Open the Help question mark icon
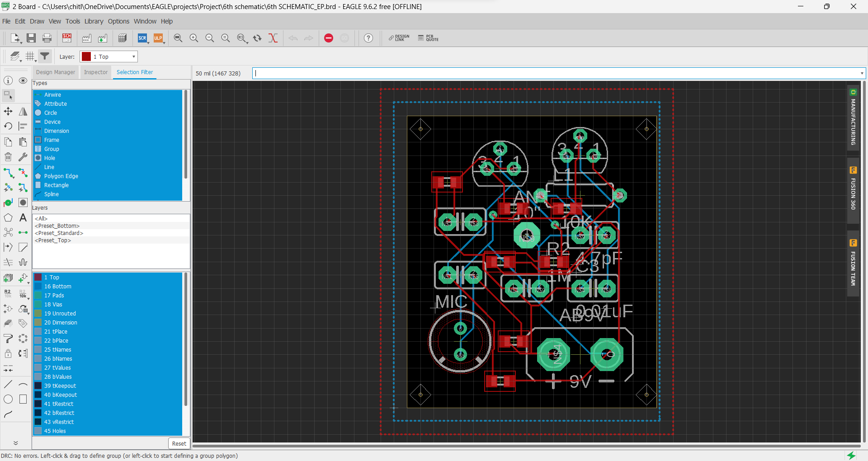Image resolution: width=868 pixels, height=461 pixels. point(368,38)
